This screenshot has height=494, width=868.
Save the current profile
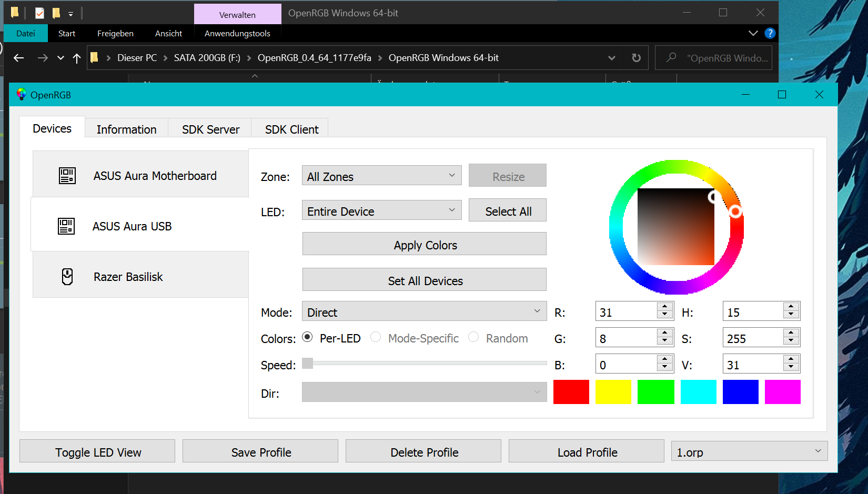pyautogui.click(x=260, y=451)
